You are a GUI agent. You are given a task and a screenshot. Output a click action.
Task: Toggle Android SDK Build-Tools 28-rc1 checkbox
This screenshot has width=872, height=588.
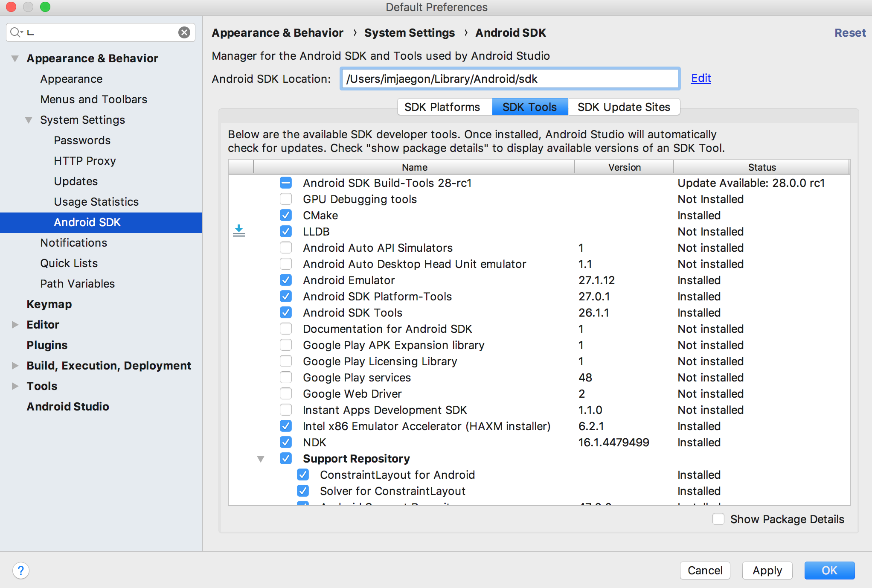(286, 183)
